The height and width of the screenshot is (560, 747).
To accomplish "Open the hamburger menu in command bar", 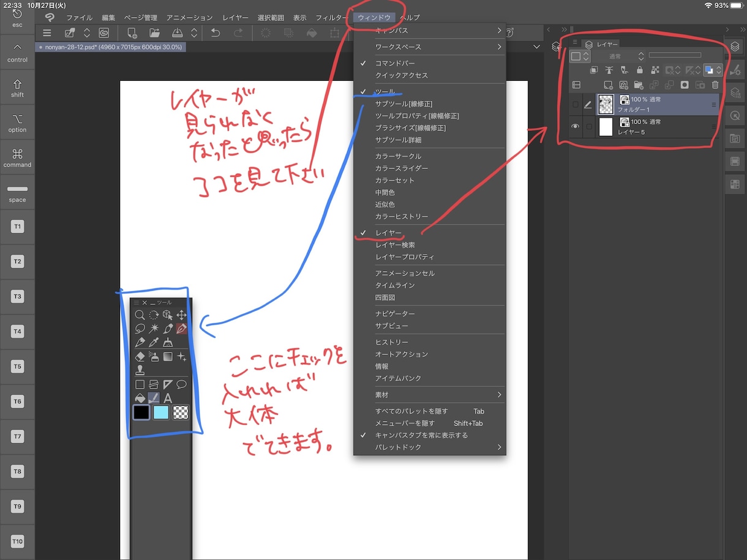I will 47,33.
